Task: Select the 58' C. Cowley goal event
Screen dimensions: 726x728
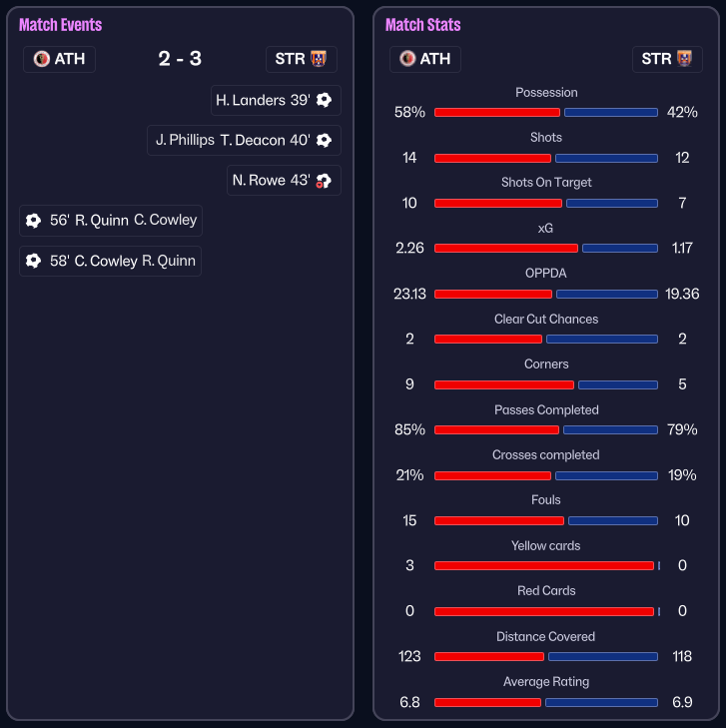Action: click(x=110, y=261)
